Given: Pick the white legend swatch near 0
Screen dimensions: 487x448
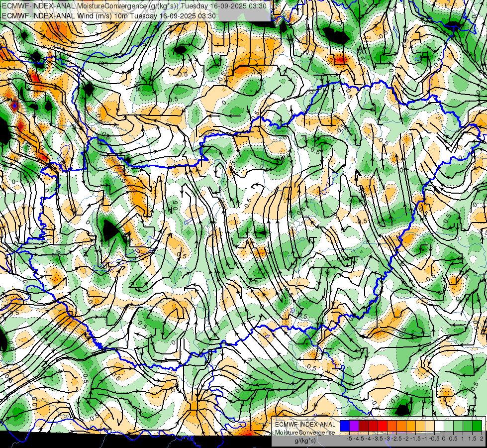Looking at the screenshot, I should pos(439,426).
